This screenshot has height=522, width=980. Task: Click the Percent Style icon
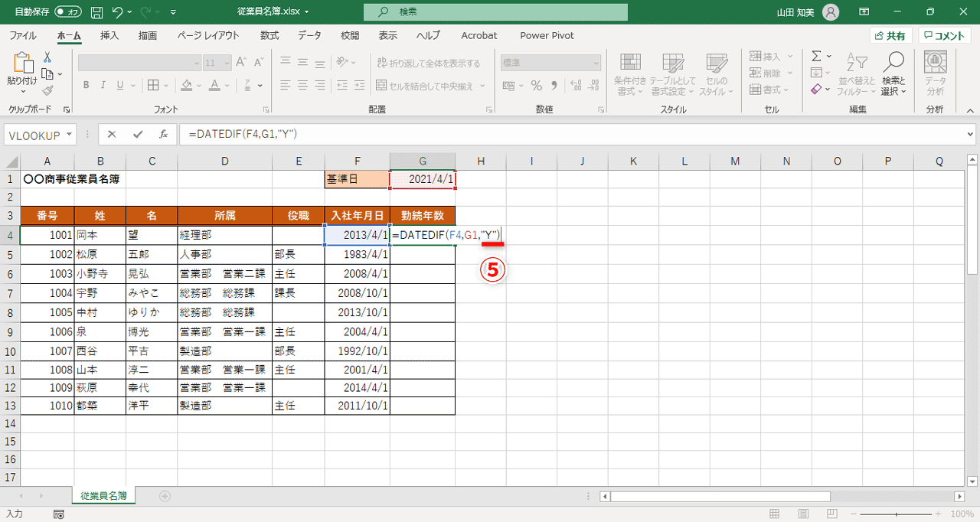click(x=536, y=86)
